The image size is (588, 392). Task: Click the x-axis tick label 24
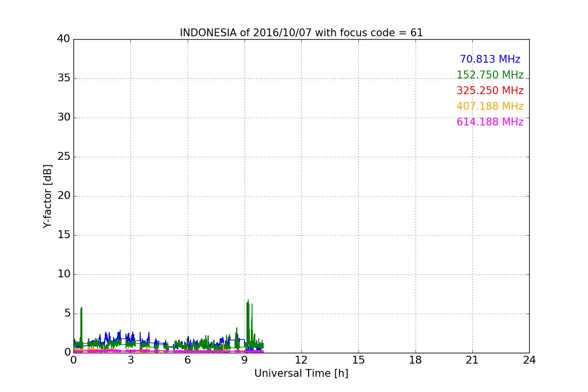pyautogui.click(x=529, y=360)
